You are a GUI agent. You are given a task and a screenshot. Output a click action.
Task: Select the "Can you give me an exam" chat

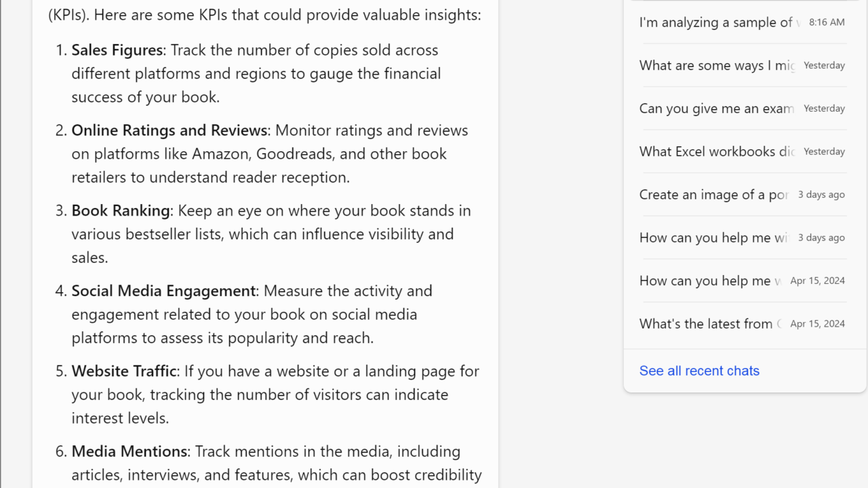(716, 108)
